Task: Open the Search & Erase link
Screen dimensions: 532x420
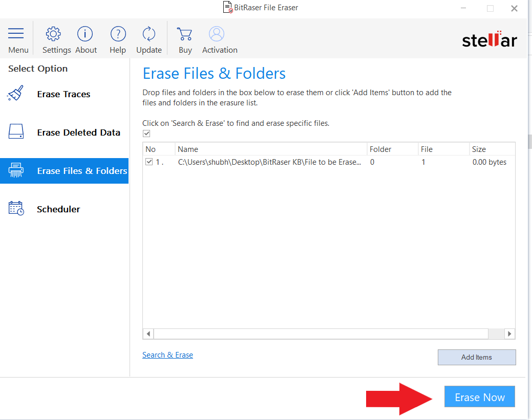Action: click(x=167, y=355)
